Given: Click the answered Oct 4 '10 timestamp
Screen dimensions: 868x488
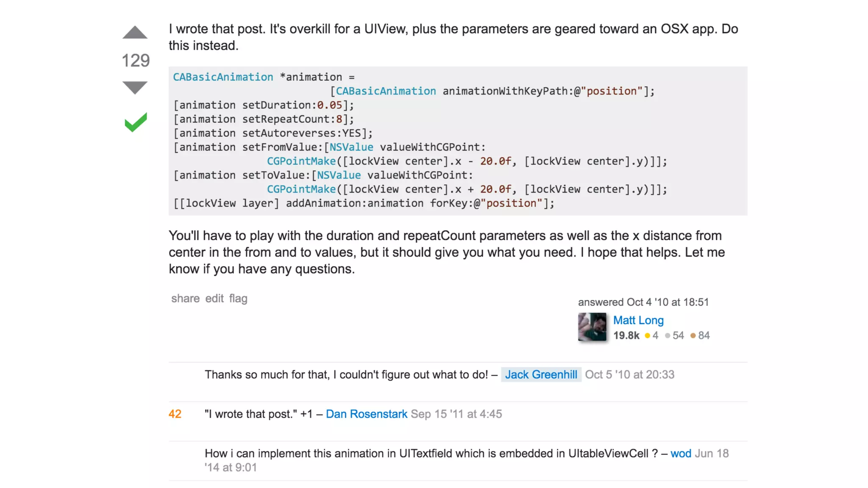Looking at the screenshot, I should click(643, 302).
